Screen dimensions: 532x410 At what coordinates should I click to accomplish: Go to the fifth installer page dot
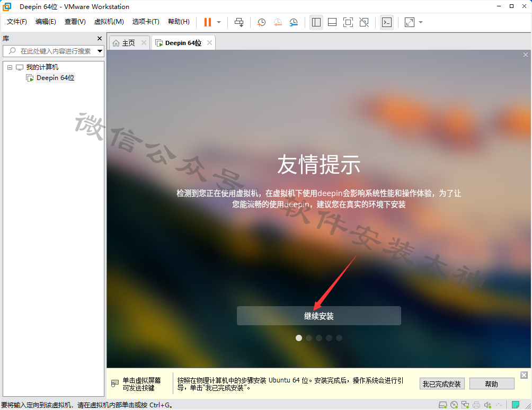point(339,338)
